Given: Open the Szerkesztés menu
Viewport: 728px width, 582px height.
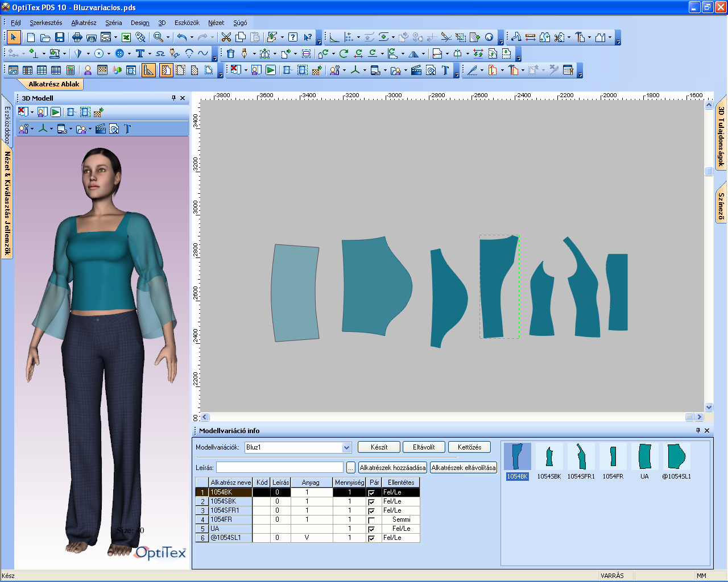Looking at the screenshot, I should (46, 23).
